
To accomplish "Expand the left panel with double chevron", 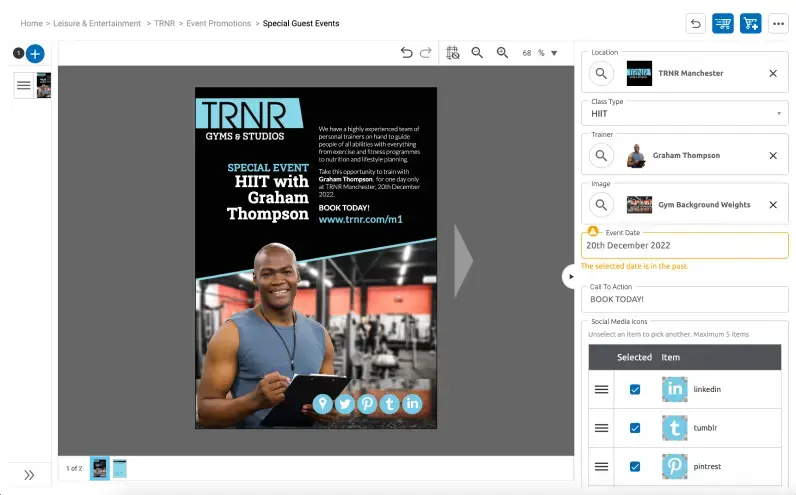I will tap(29, 475).
